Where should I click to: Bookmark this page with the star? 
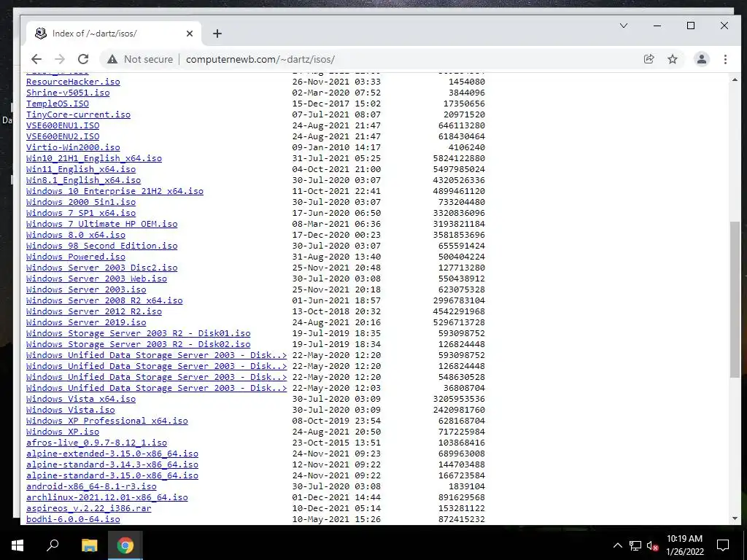(672, 59)
